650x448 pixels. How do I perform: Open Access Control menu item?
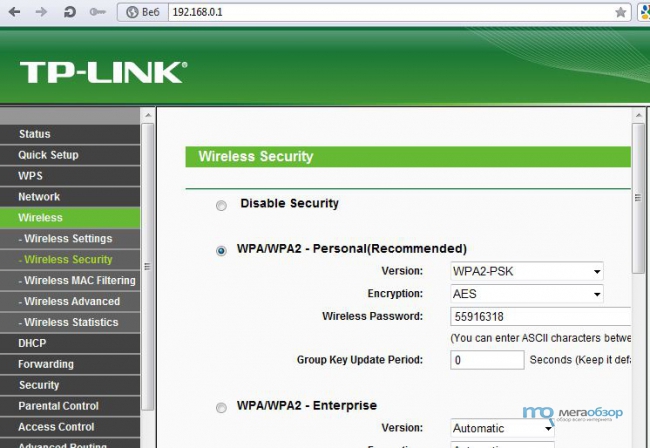click(x=70, y=427)
